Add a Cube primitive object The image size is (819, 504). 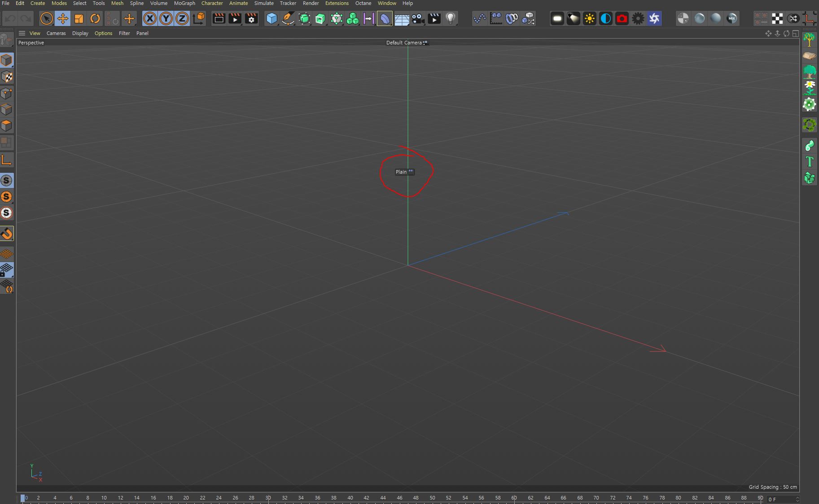pos(272,18)
